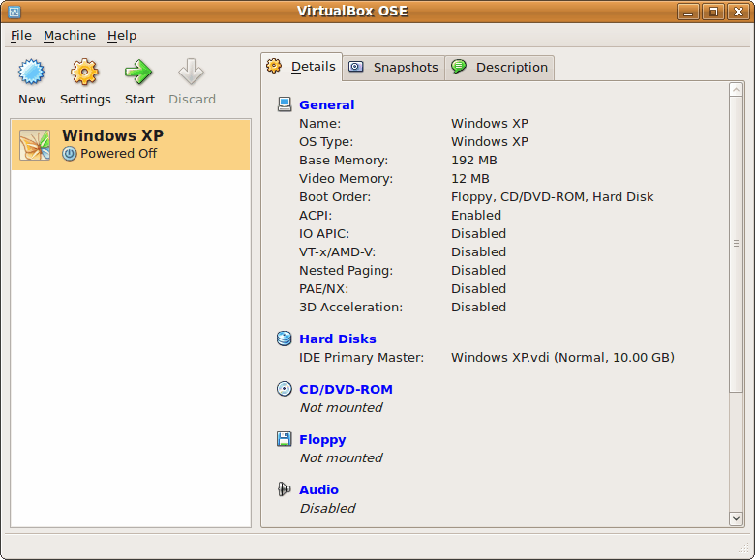Select the Windows XP machine in list
This screenshot has width=755, height=560.
[131, 145]
